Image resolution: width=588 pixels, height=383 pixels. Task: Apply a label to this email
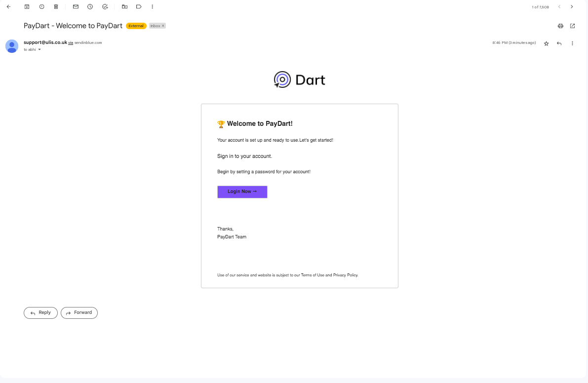139,7
